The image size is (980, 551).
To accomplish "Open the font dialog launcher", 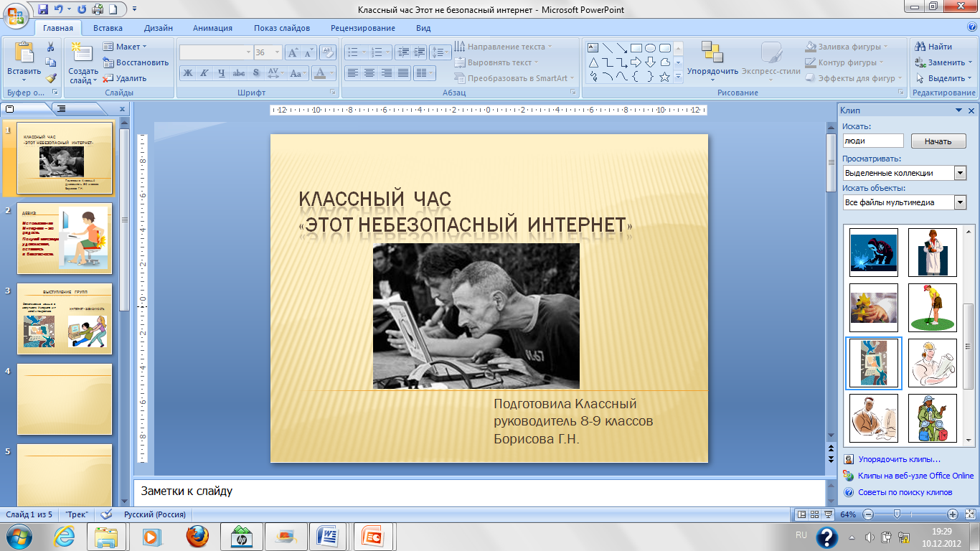I will pos(332,93).
